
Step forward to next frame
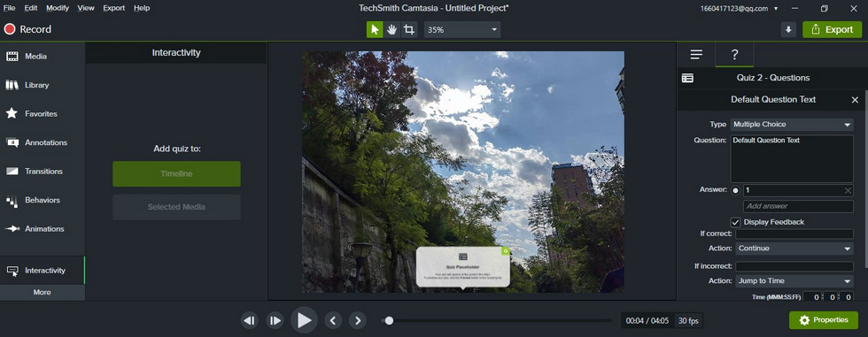pyautogui.click(x=275, y=320)
